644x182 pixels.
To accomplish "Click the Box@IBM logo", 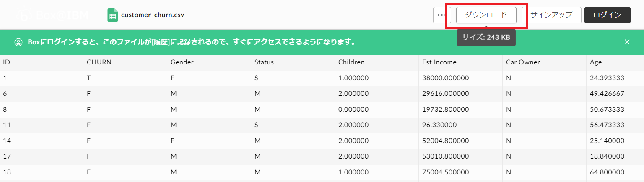I will (x=52, y=15).
